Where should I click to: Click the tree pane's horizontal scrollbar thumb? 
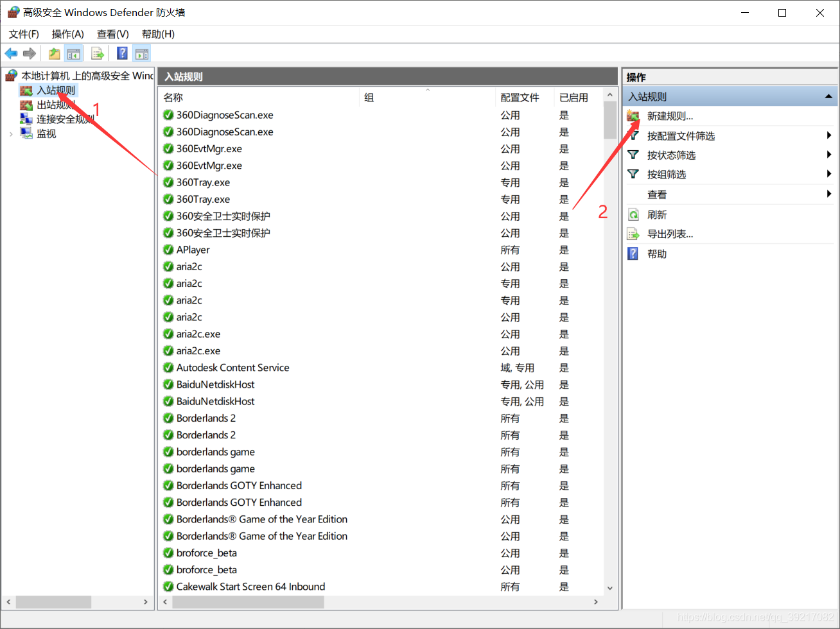pyautogui.click(x=53, y=602)
